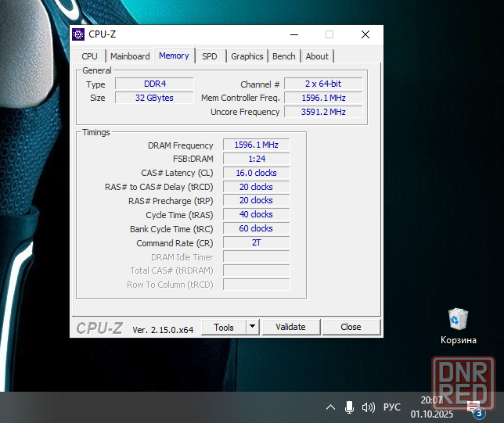Expand the Tools dropdown arrow
504x423 pixels.
pos(253,327)
